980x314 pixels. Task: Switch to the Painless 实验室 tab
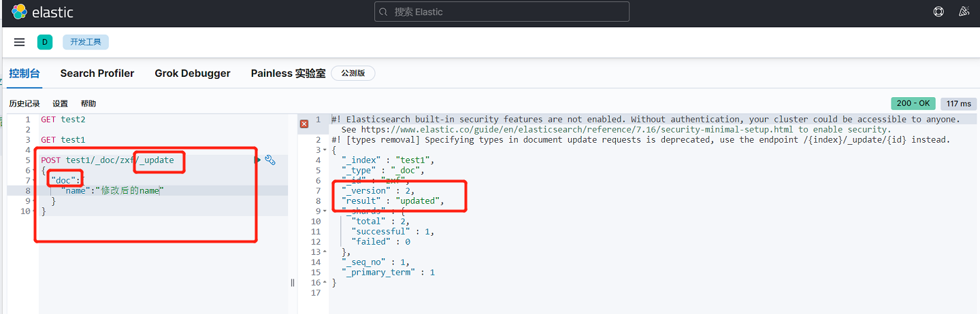click(288, 73)
